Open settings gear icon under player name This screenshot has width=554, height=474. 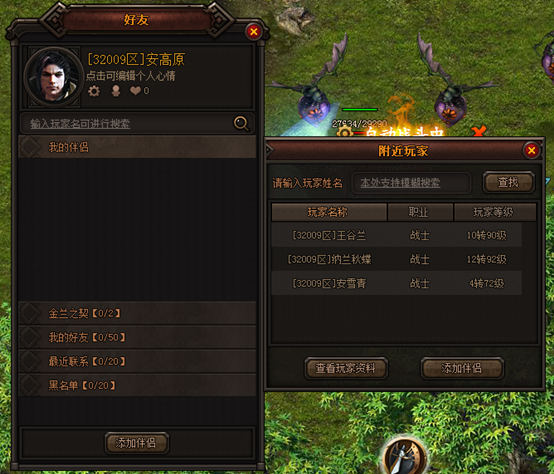pyautogui.click(x=94, y=91)
